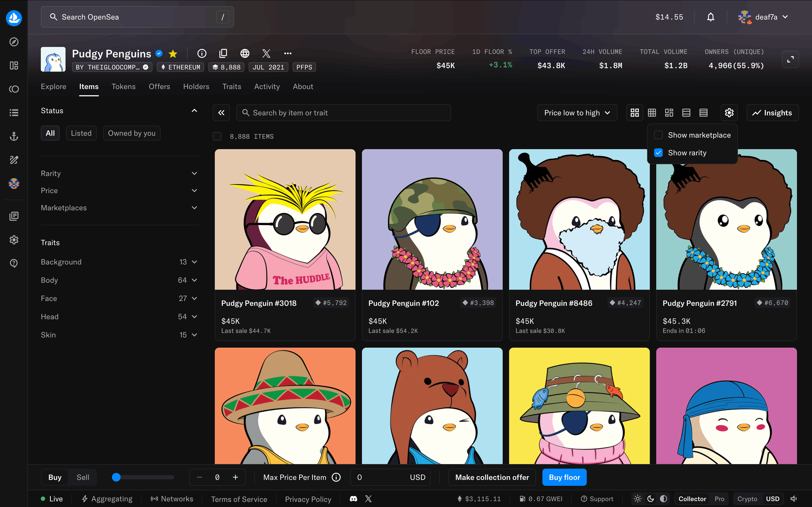The height and width of the screenshot is (507, 812).
Task: Click the notifications bell icon
Action: click(710, 17)
